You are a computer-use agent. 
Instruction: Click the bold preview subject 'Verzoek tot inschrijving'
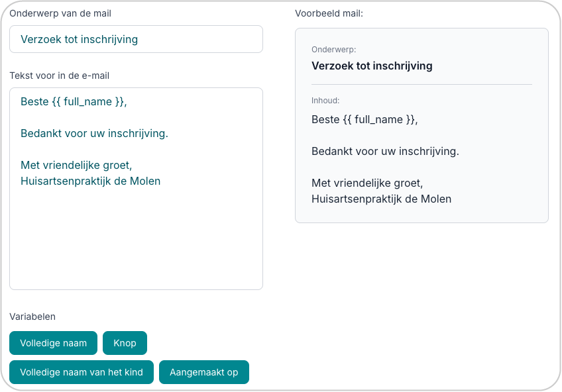pos(372,66)
